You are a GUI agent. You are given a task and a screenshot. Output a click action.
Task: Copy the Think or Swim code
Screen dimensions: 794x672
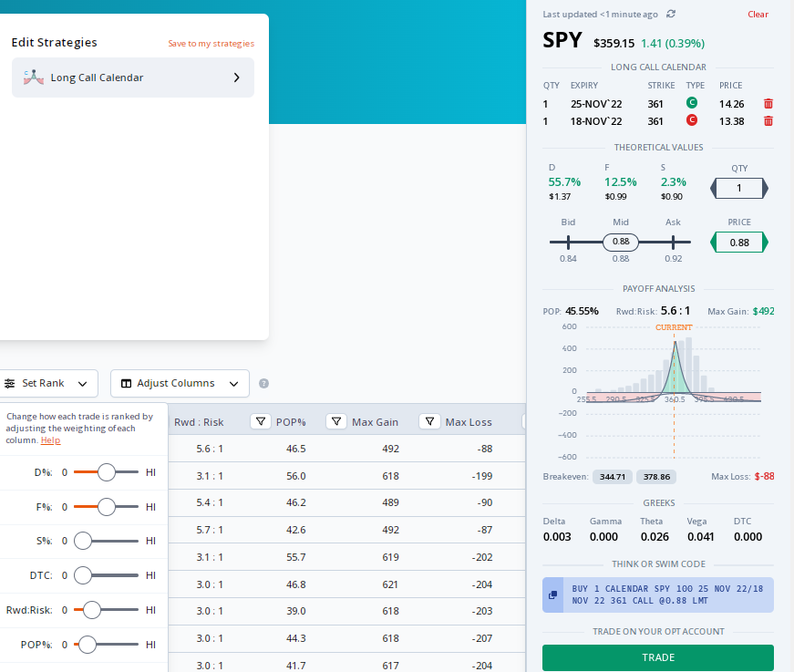[553, 594]
